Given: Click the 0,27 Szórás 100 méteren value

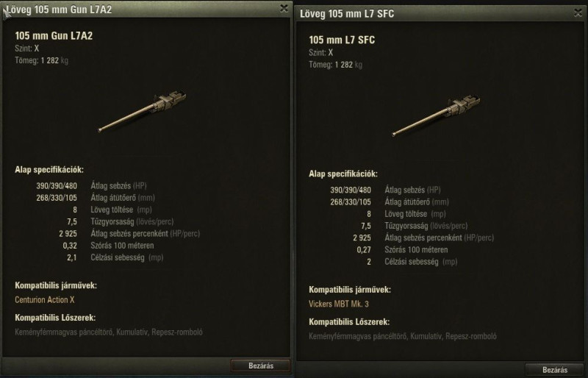Looking at the screenshot, I should click(x=364, y=249).
